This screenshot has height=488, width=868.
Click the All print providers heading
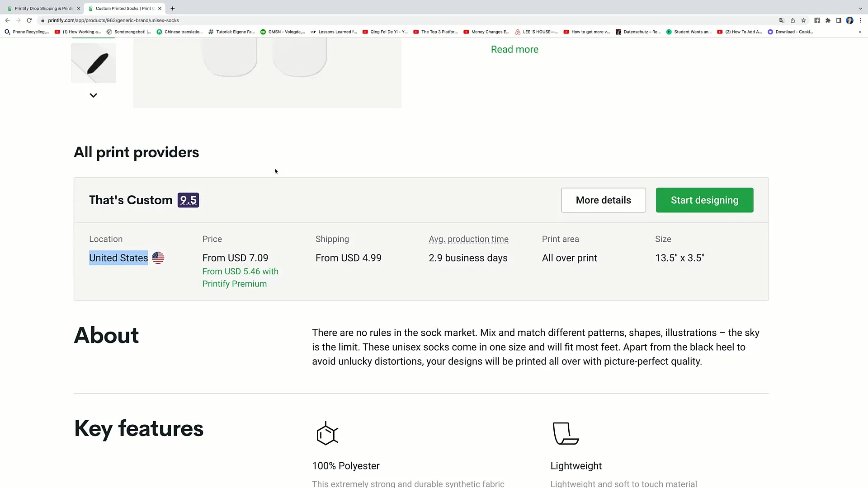(137, 152)
